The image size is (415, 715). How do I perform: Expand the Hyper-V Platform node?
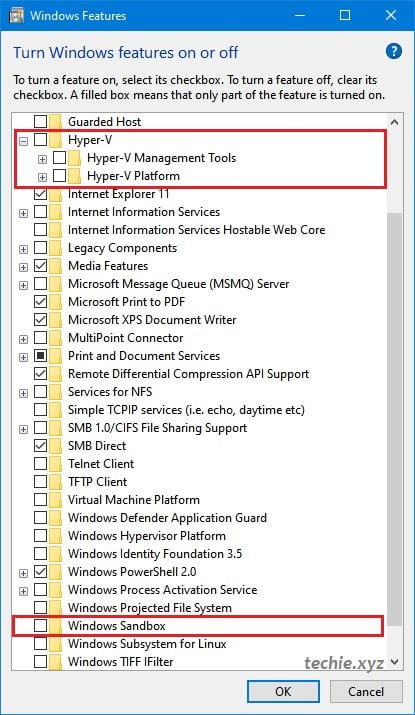tap(42, 177)
